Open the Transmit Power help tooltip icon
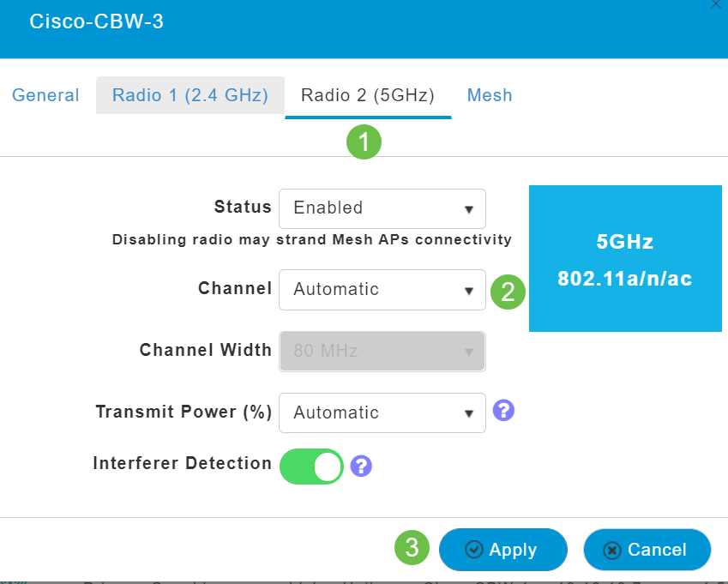 coord(503,411)
